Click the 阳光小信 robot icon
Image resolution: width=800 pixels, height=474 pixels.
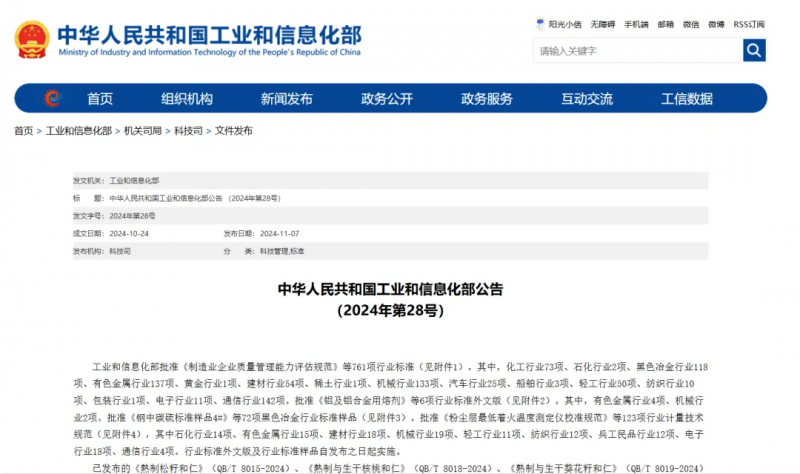tap(540, 23)
